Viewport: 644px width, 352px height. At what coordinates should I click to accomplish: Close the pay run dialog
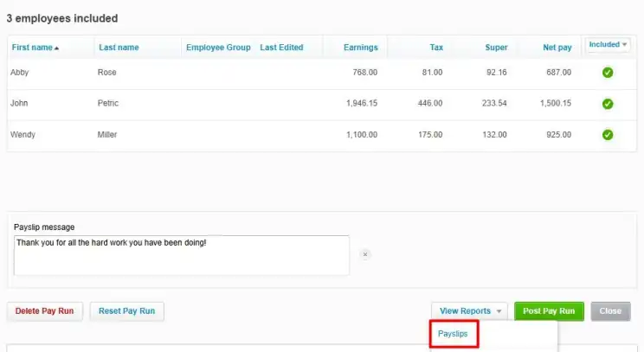pos(610,311)
